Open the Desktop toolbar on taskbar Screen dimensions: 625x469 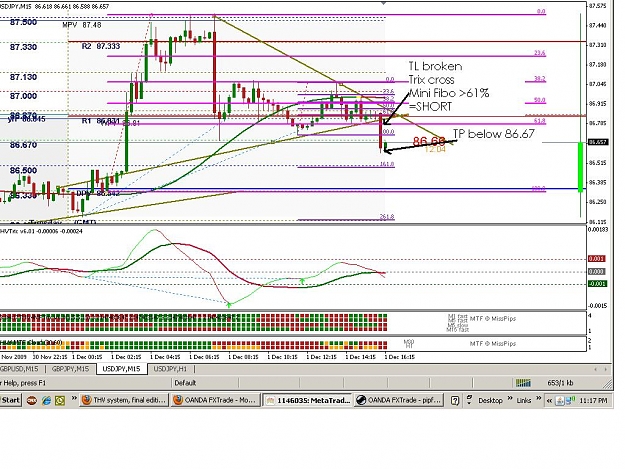click(x=490, y=400)
